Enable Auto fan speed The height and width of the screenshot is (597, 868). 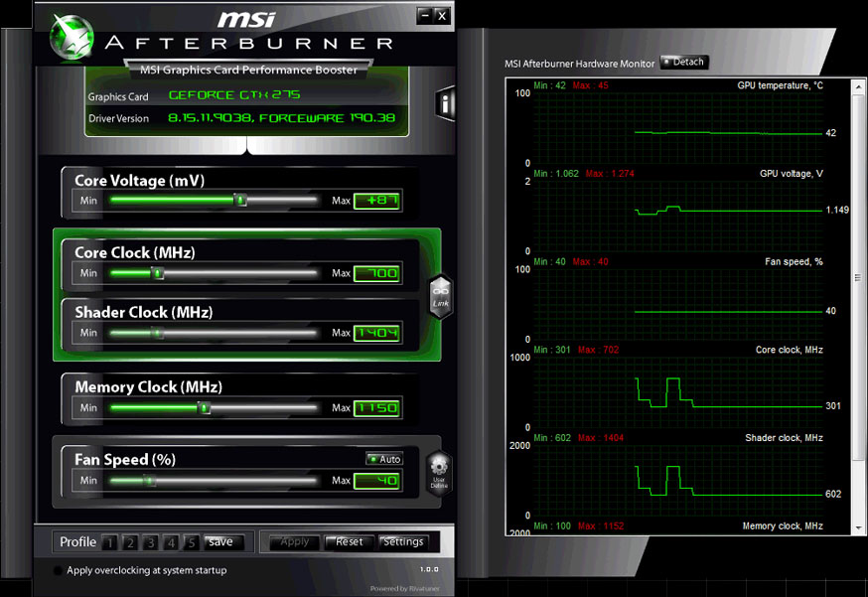384,459
